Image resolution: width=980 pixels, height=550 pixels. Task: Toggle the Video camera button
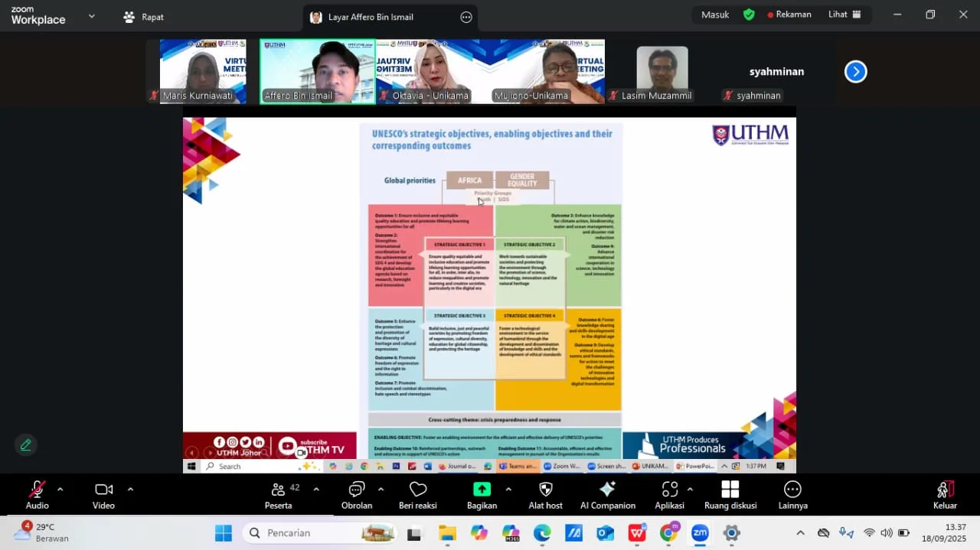(x=103, y=495)
